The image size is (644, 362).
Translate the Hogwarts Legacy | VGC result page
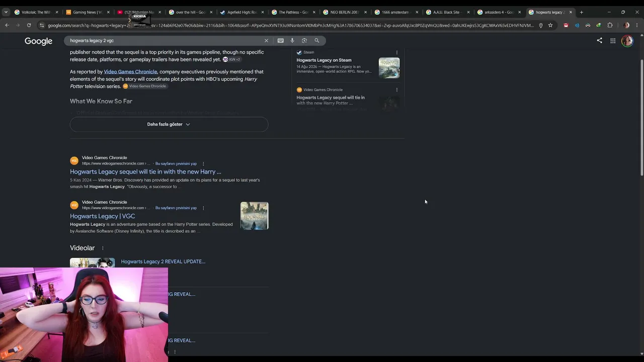[176, 208]
